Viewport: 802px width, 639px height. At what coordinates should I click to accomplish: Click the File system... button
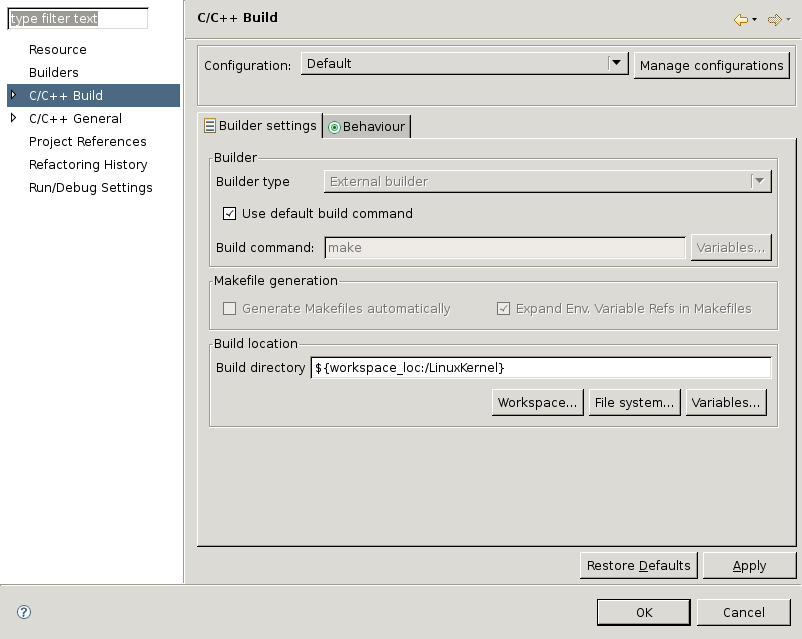click(x=634, y=403)
